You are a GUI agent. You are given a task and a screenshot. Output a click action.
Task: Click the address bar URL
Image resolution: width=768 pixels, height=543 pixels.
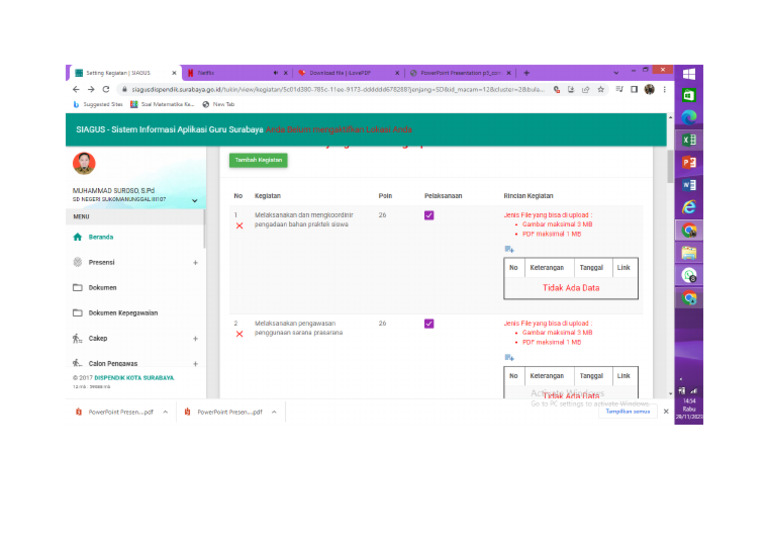(337, 90)
